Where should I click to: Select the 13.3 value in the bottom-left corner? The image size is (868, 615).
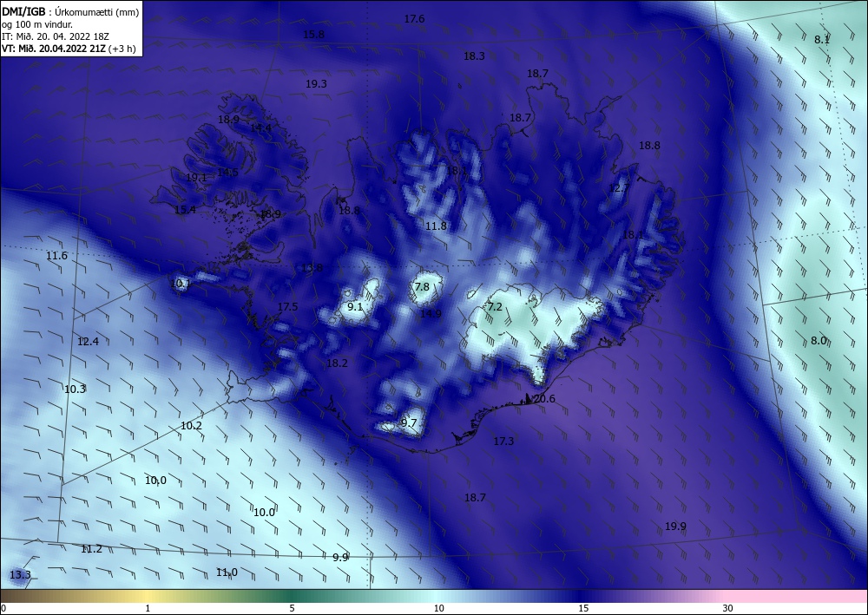coord(20,574)
